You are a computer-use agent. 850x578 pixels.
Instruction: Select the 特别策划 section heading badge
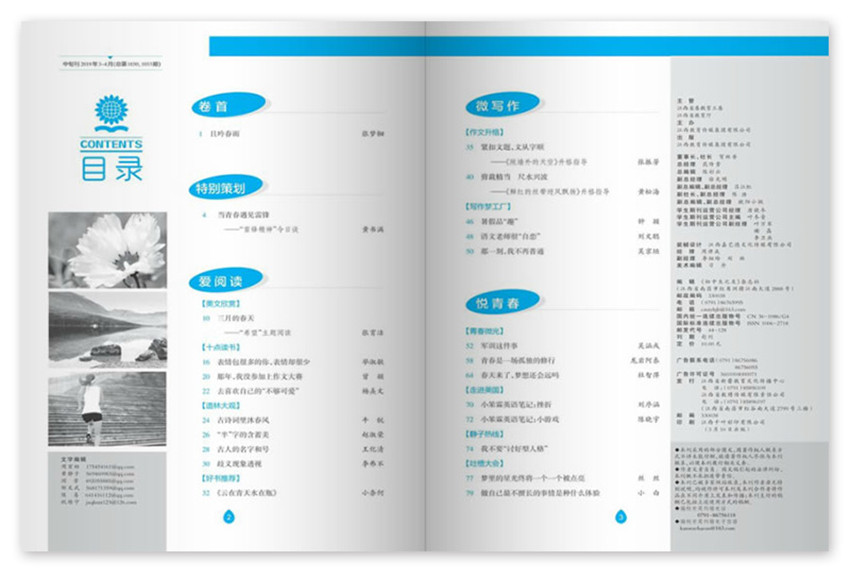226,187
